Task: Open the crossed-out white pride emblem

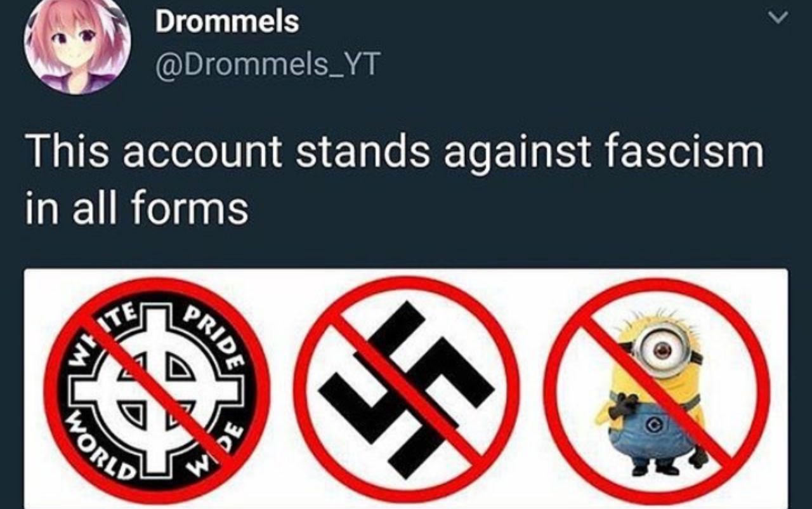Action: (x=157, y=390)
